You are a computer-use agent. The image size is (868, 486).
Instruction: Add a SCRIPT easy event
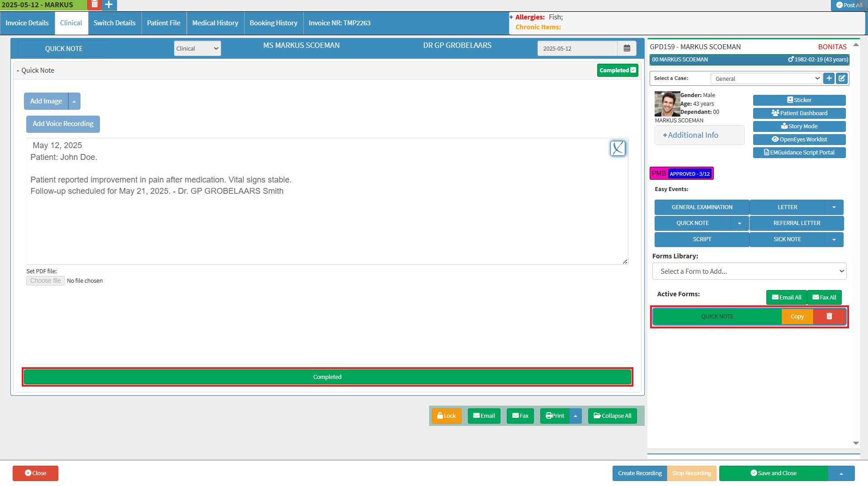[x=702, y=239]
